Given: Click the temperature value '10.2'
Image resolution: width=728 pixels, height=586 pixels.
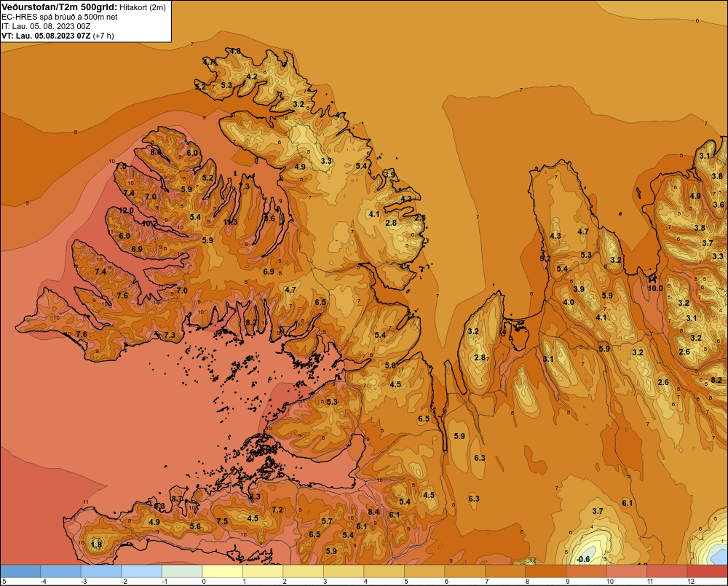Looking at the screenshot, I should [x=149, y=223].
